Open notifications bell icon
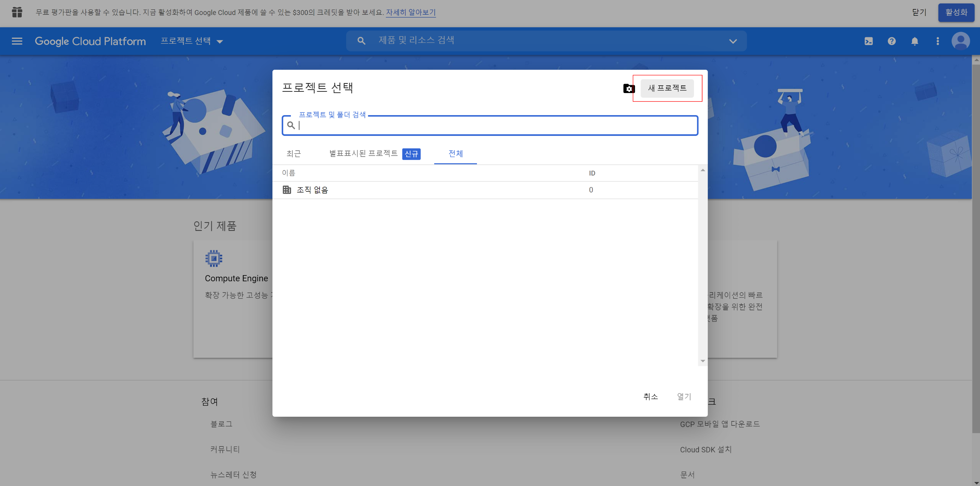Screen dimensions: 980x486 pyautogui.click(x=914, y=41)
